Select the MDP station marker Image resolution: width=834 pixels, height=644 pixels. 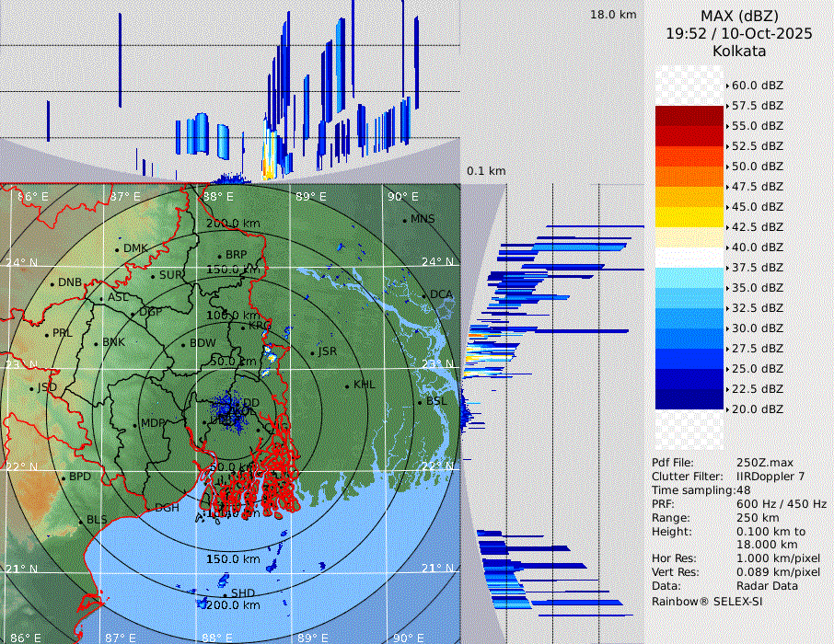pyautogui.click(x=135, y=424)
